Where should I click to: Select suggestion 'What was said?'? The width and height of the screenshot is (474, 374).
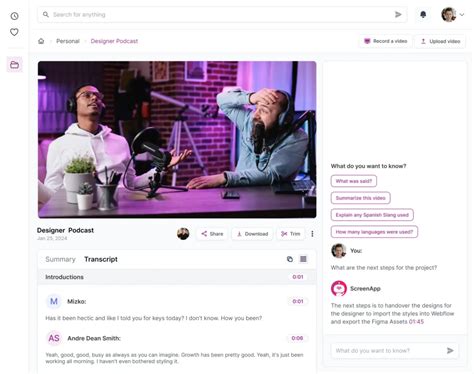pos(354,181)
